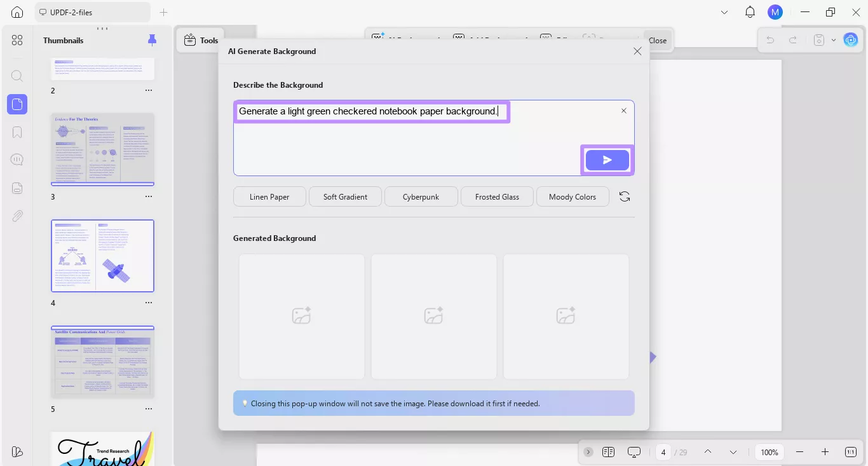Open the UPDF AI assistant
868x466 pixels.
pyautogui.click(x=851, y=40)
